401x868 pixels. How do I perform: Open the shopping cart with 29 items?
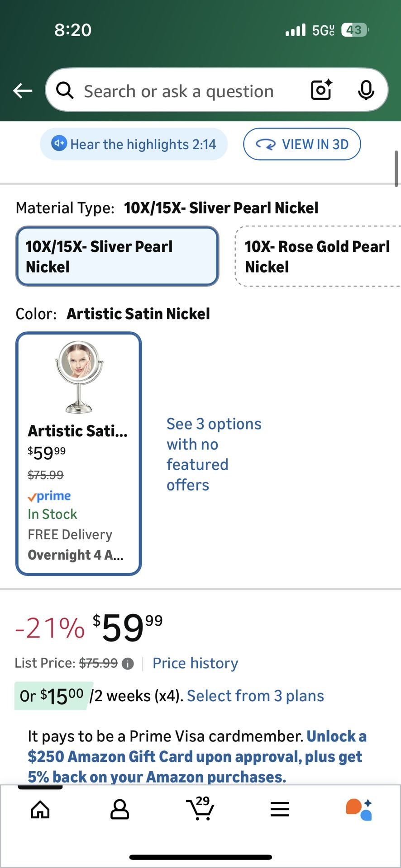(x=200, y=808)
